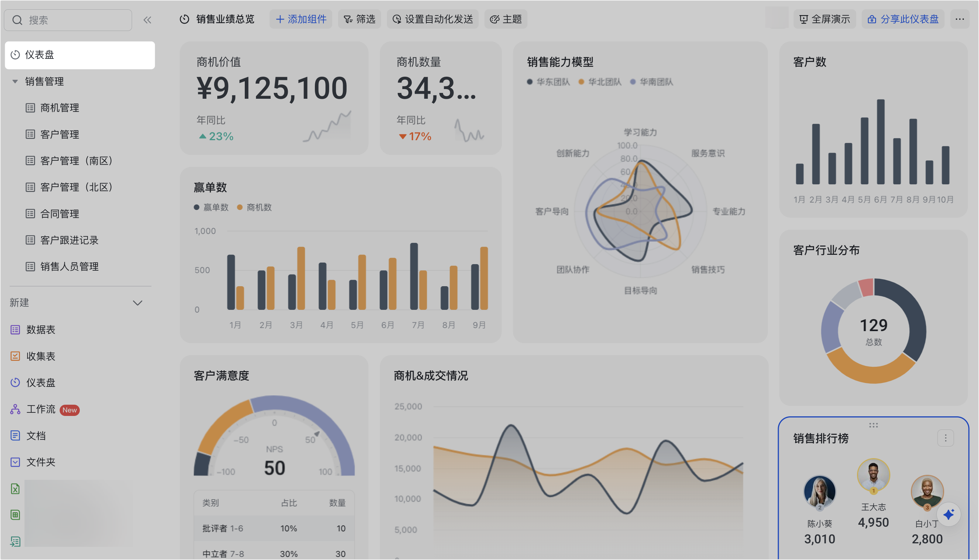Click the 4,950 sales figure
The height and width of the screenshot is (560, 979).
point(873,523)
